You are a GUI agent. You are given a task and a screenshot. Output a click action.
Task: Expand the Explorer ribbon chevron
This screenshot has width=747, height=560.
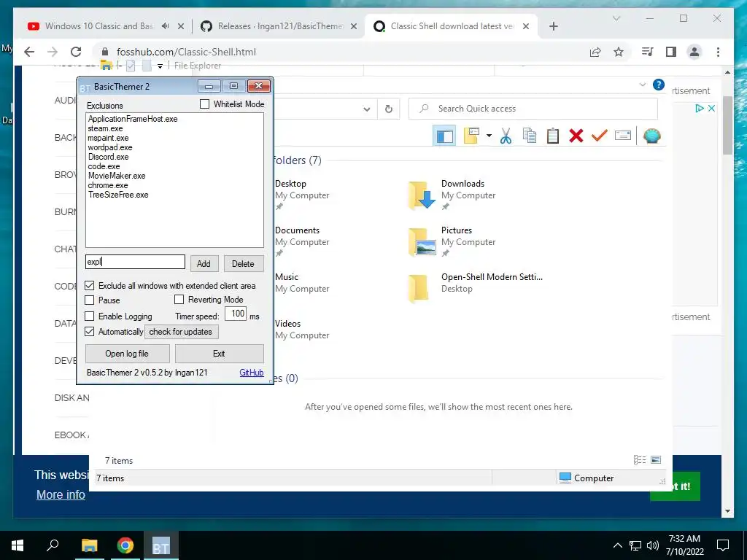(x=643, y=85)
